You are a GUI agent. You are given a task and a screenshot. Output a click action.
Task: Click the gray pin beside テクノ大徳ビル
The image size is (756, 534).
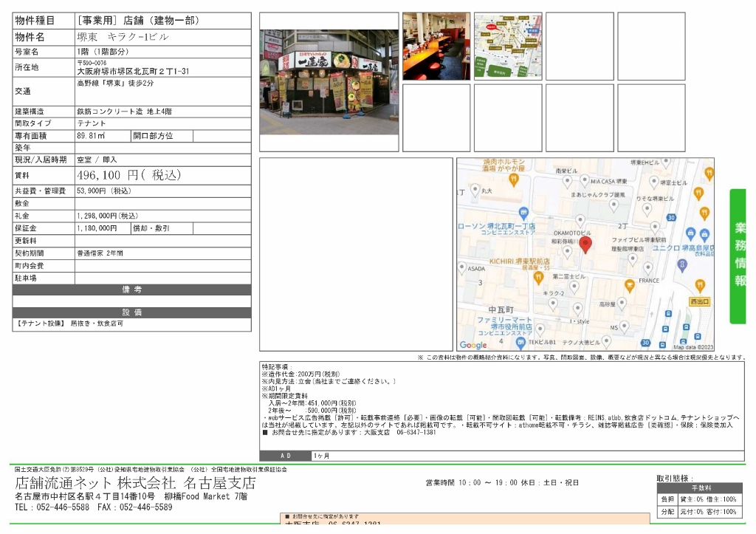point(606,341)
